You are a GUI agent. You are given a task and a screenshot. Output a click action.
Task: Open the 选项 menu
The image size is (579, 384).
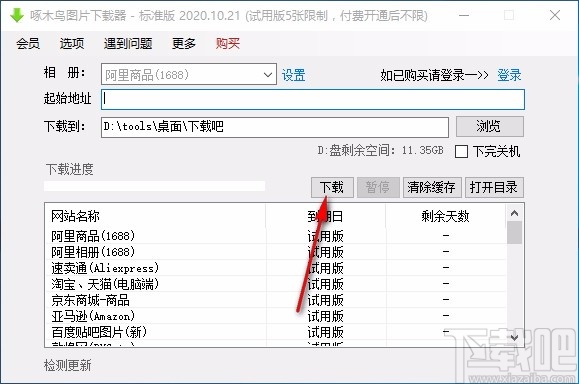coord(72,44)
